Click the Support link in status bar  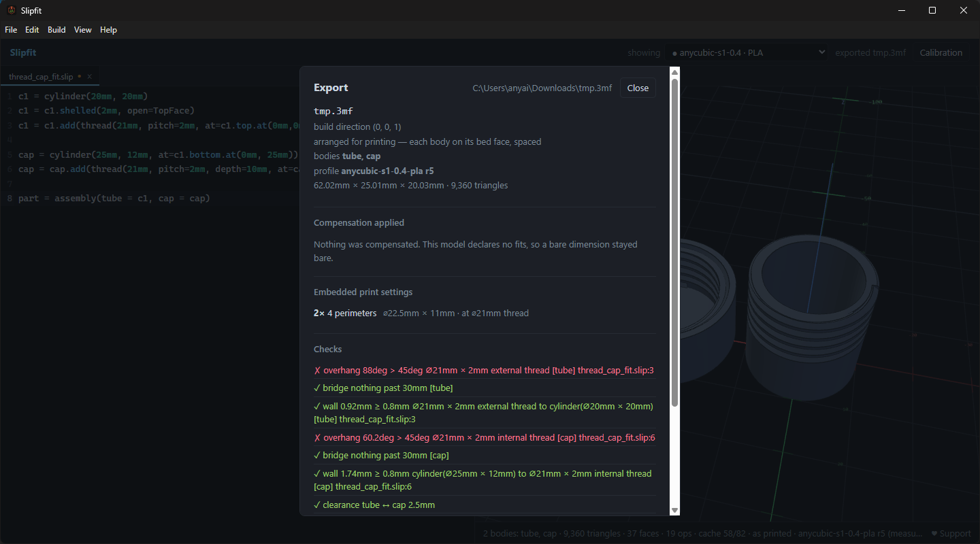(951, 534)
